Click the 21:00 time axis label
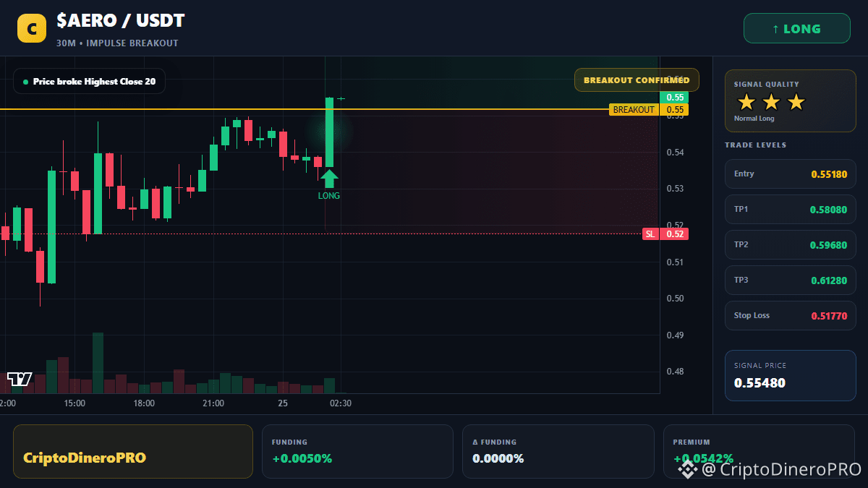This screenshot has width=868, height=488. [213, 403]
